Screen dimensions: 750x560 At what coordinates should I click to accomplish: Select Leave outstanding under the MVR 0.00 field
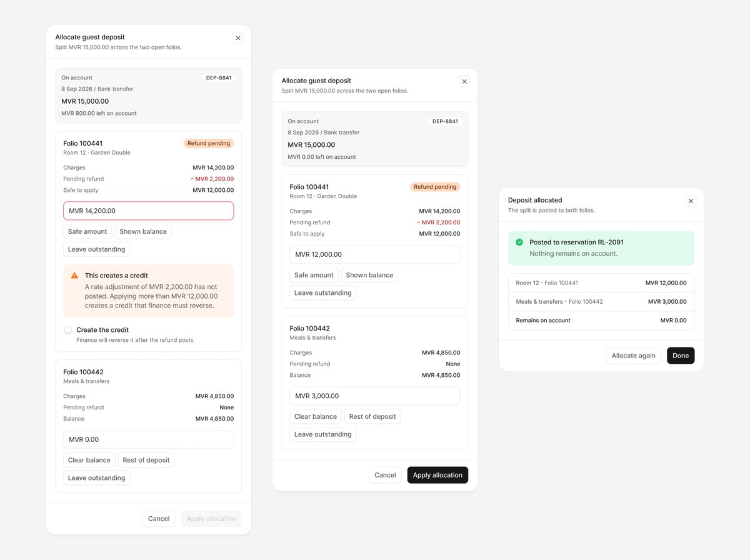pyautogui.click(x=97, y=478)
